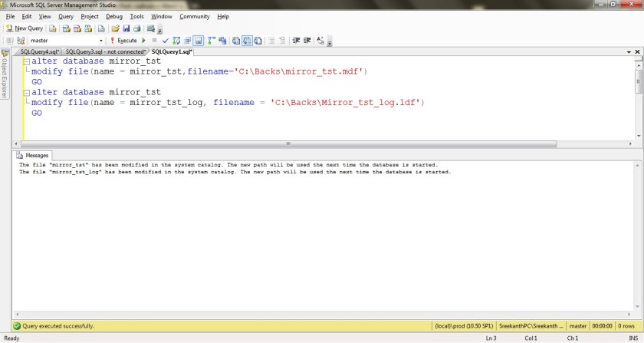
Task: Click the Open File folder icon
Action: tap(115, 28)
